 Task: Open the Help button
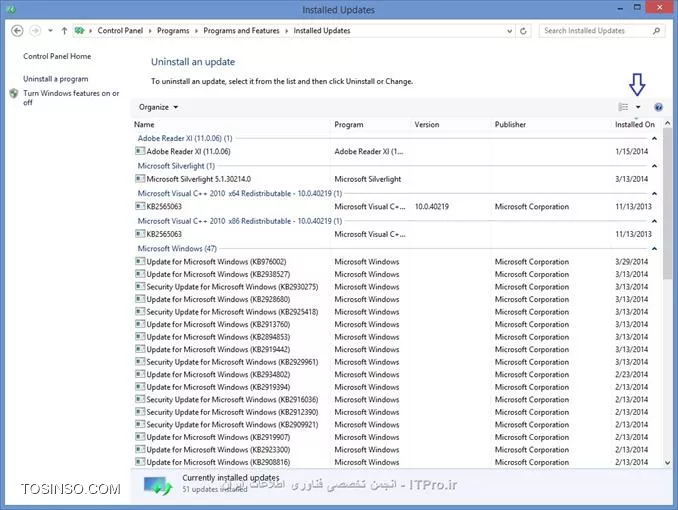658,107
